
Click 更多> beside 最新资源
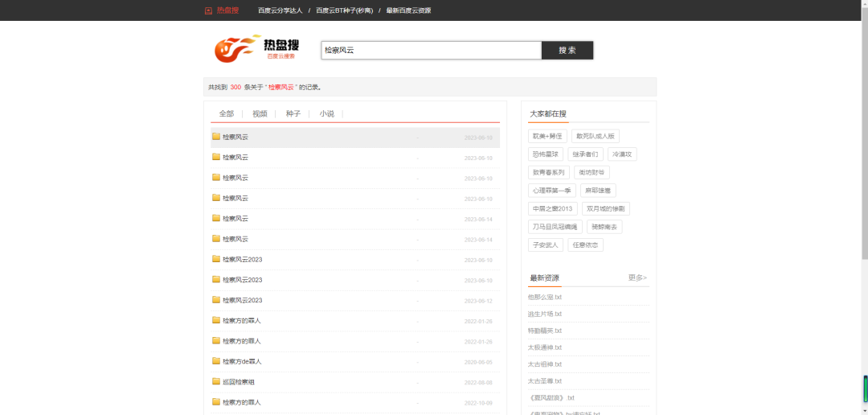point(637,277)
